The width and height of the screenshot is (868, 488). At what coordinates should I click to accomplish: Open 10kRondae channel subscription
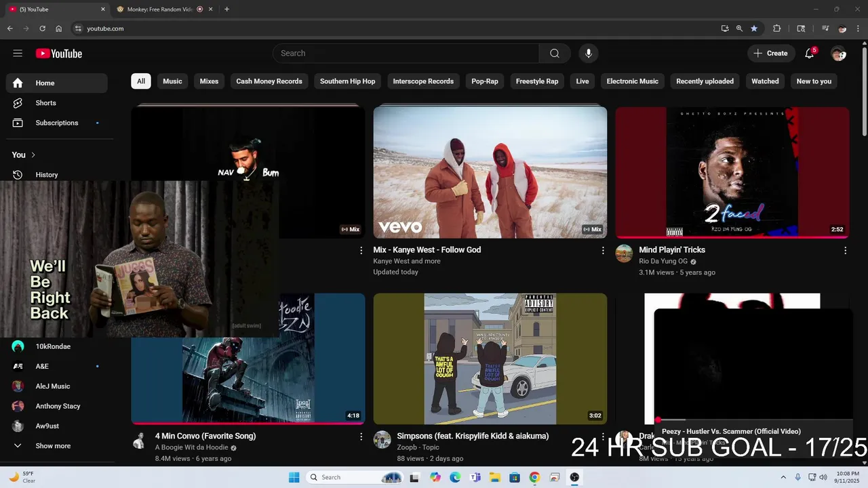[57, 346]
